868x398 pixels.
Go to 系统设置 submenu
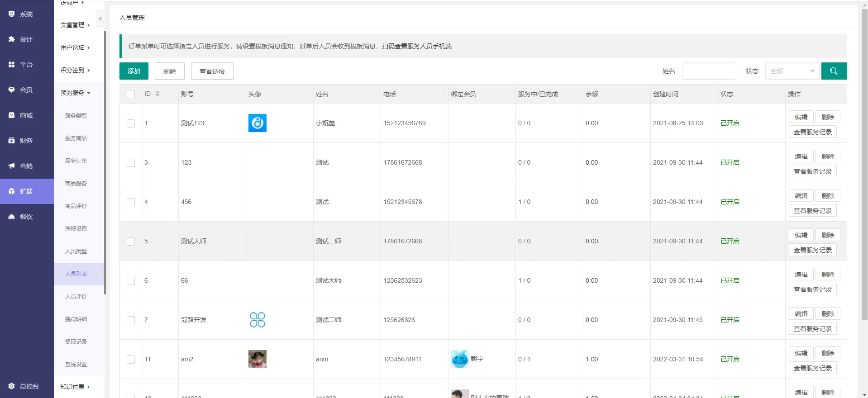(x=76, y=364)
